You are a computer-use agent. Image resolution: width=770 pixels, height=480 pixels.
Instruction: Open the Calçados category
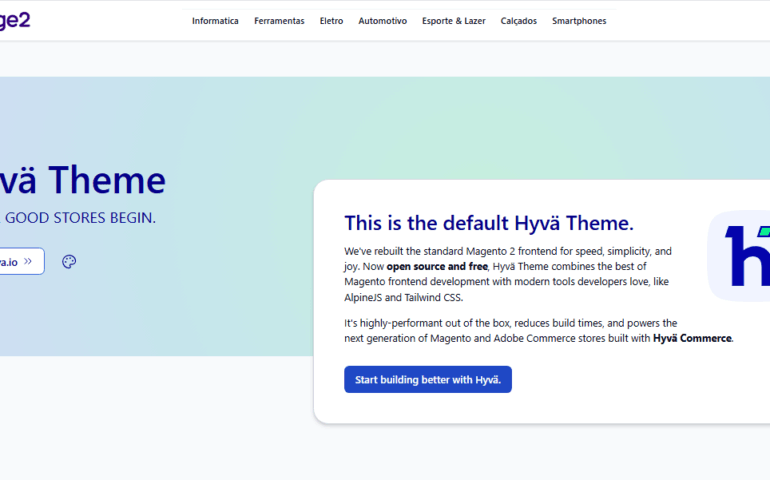518,21
